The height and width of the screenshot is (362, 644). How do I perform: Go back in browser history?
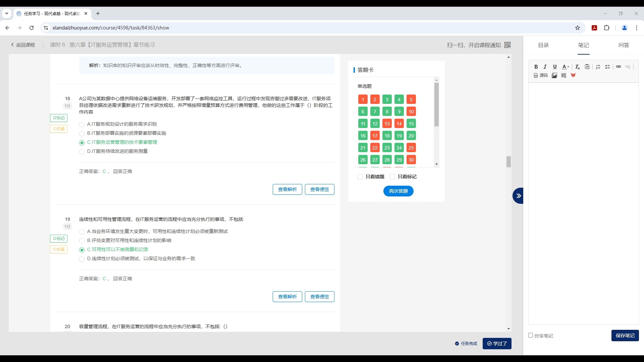7,28
